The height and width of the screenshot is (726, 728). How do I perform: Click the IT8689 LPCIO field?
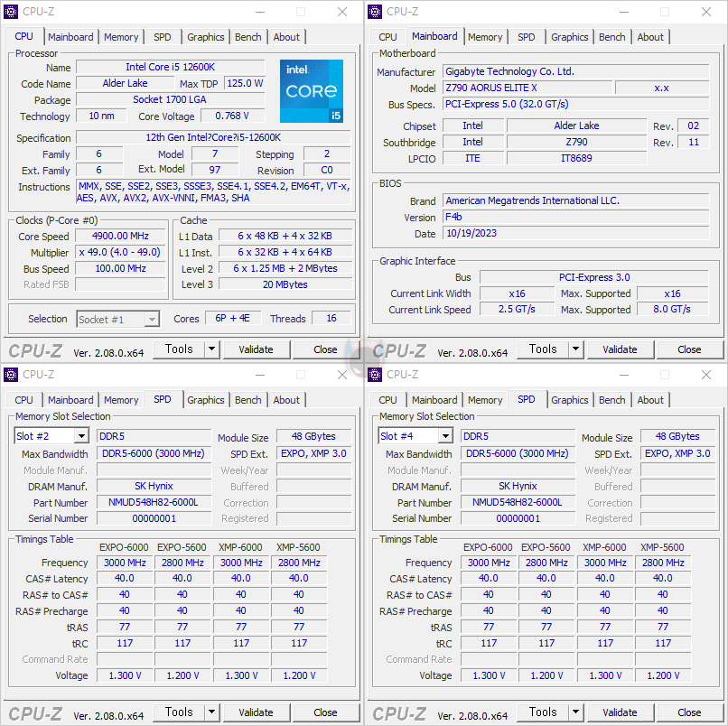point(576,158)
